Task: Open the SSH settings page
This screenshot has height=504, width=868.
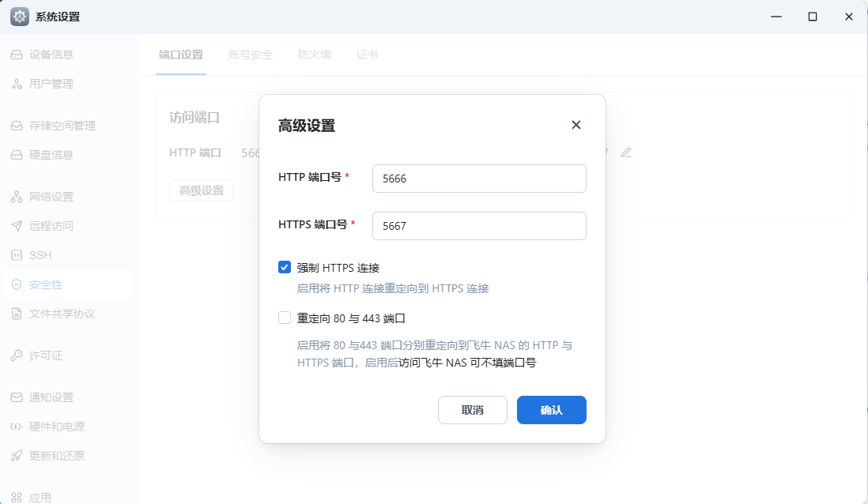Action: tap(42, 254)
